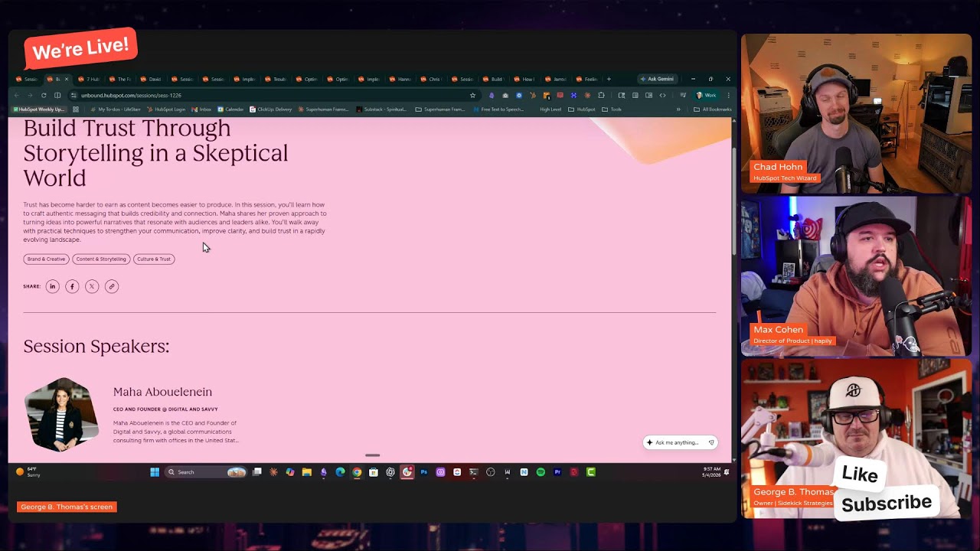Open the HubSpot bookmarks folder
The height and width of the screenshot is (551, 980).
[582, 109]
